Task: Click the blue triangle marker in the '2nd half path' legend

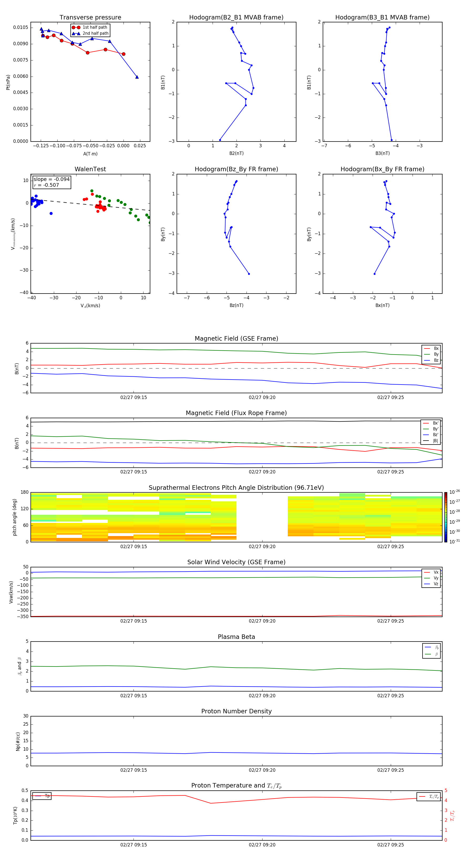Action: [x=76, y=33]
